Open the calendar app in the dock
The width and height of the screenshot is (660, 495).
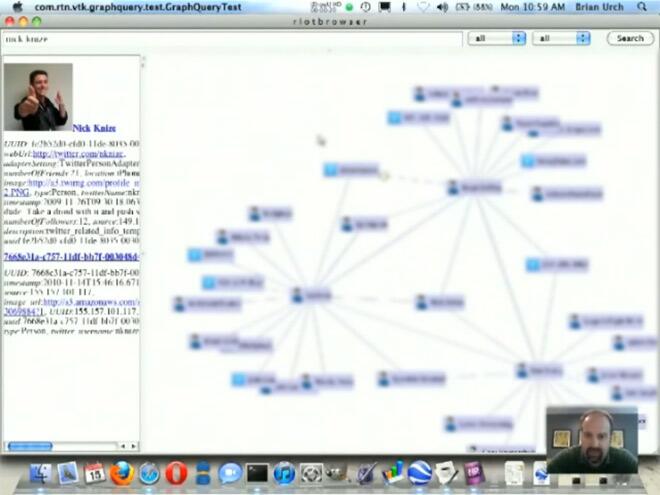click(x=95, y=473)
